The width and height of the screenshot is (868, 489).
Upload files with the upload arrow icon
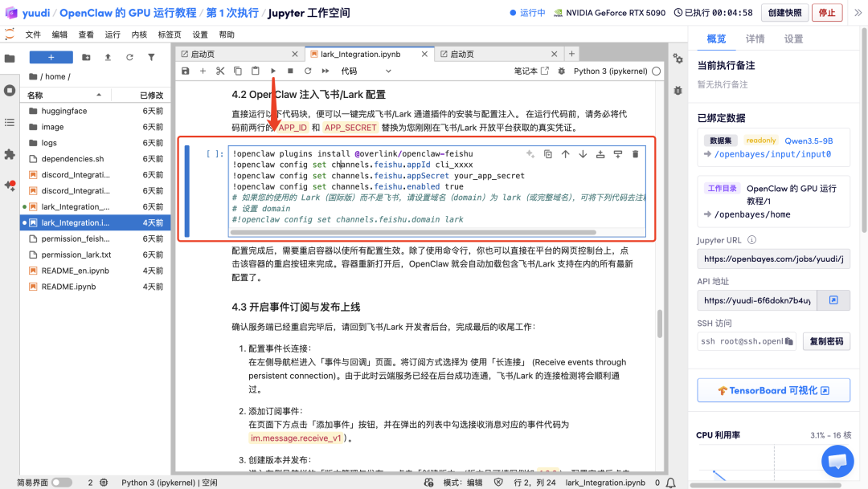tap(108, 57)
